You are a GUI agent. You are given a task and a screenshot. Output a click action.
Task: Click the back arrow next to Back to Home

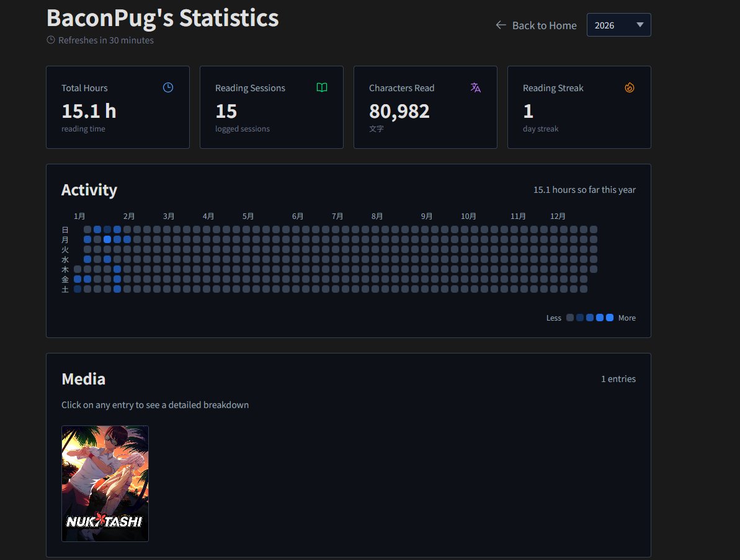(x=500, y=25)
